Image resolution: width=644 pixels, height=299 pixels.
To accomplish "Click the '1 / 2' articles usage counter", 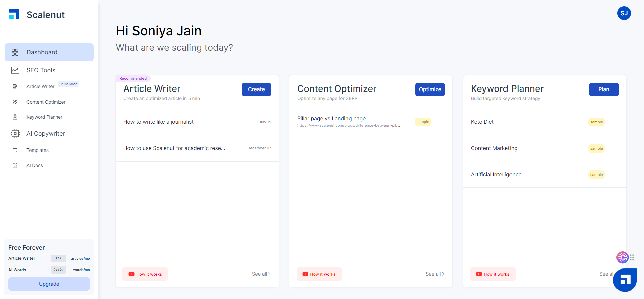I will (58, 258).
